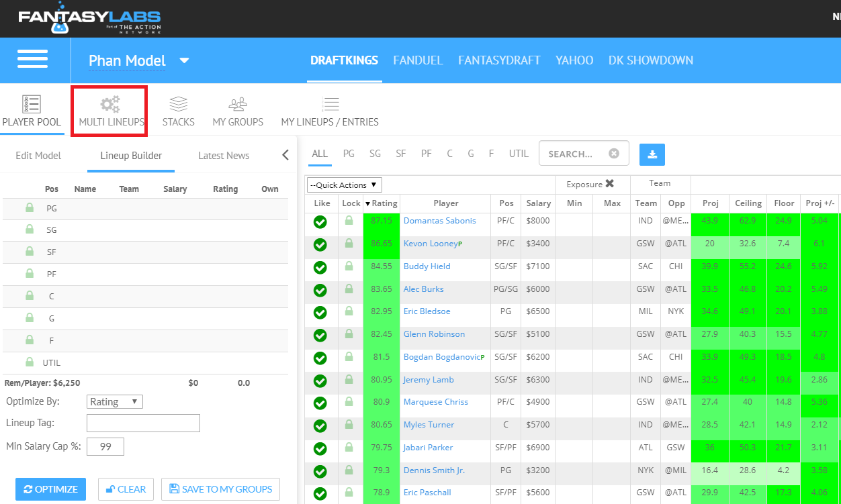Open the hamburger main menu
841x504 pixels.
pos(32,59)
